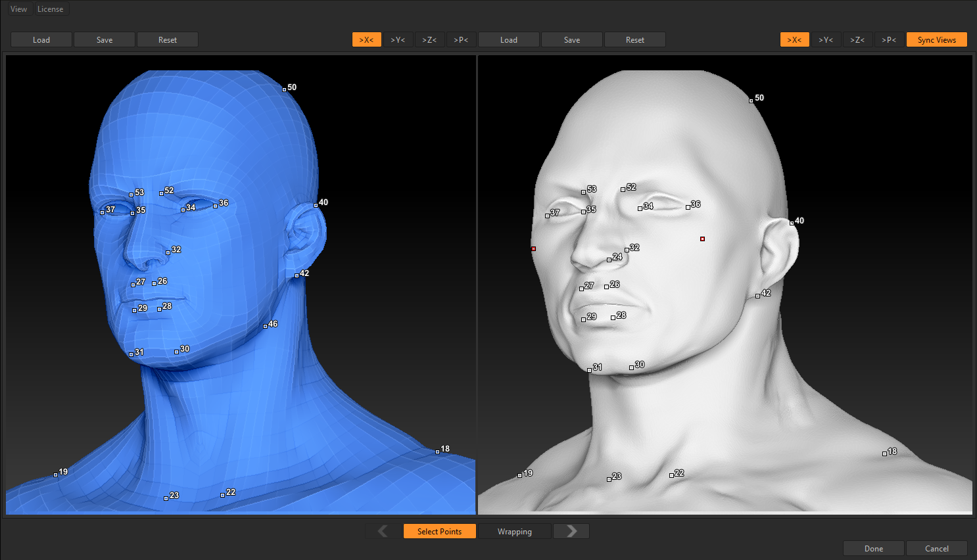
Task: Toggle >P< option for white sculpt view
Action: click(889, 40)
